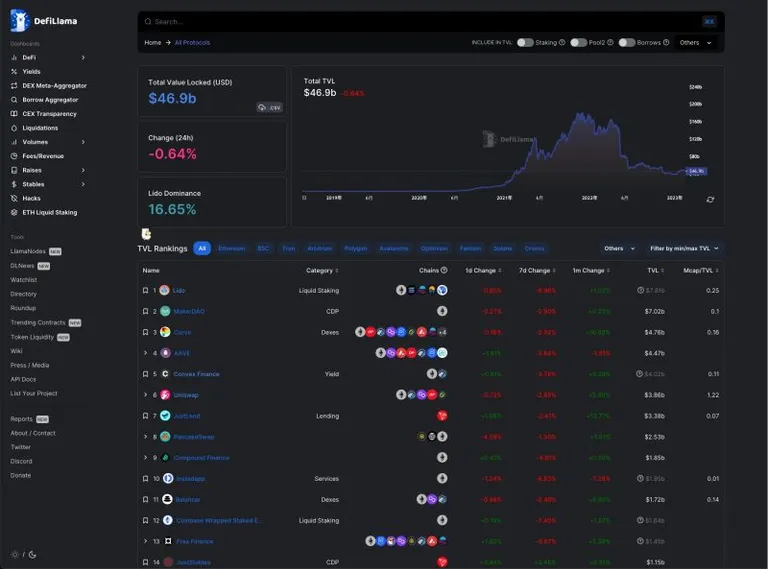Select the Arbitrum chain tab

click(x=320, y=248)
